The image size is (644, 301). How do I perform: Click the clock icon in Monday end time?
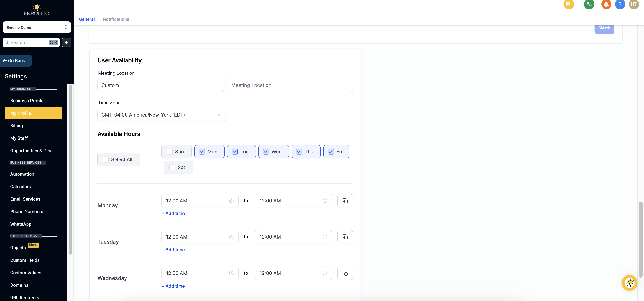click(x=325, y=201)
